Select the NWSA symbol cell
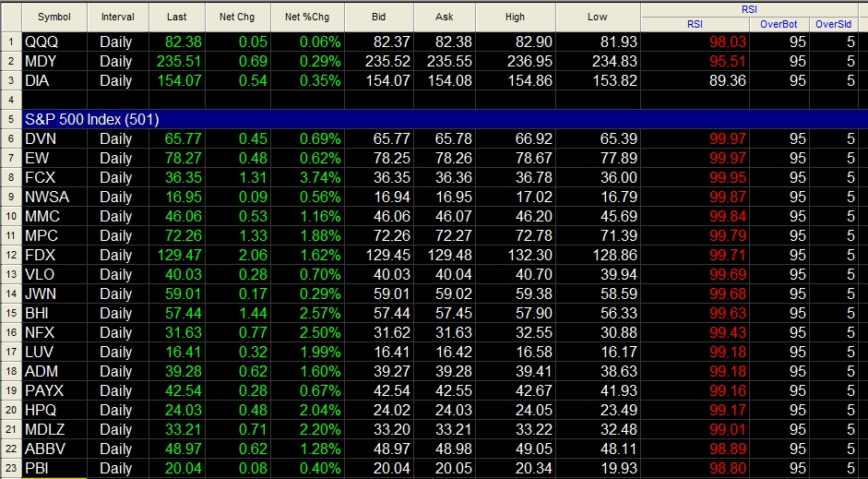The width and height of the screenshot is (868, 479). tap(54, 197)
